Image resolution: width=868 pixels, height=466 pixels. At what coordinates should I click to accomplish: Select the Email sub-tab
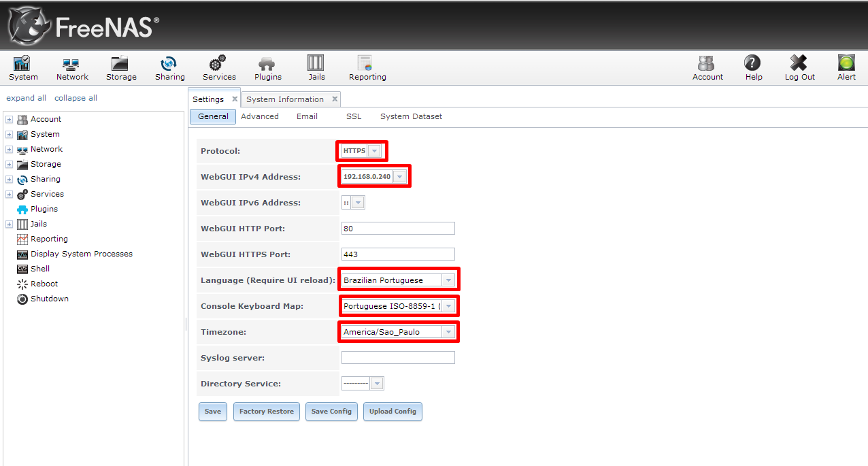point(307,117)
